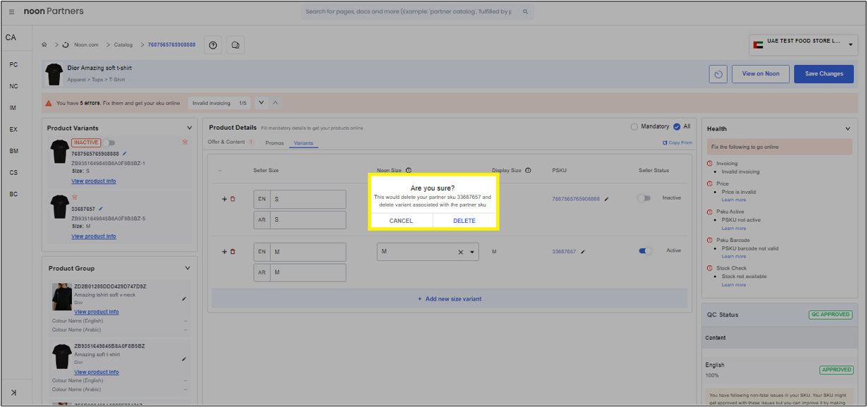Image resolution: width=868 pixels, height=407 pixels.
Task: Focus the search for pages field
Action: coord(416,12)
